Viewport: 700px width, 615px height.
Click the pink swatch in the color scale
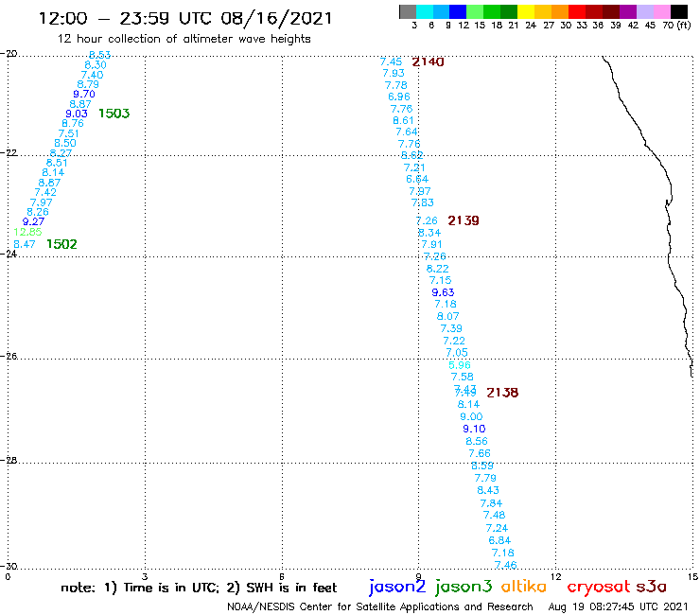coord(662,11)
